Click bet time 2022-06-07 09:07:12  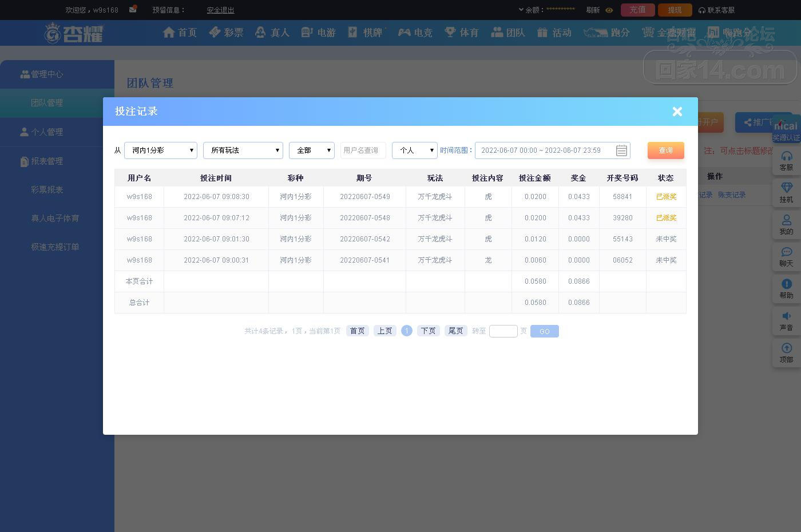pyautogui.click(x=216, y=218)
